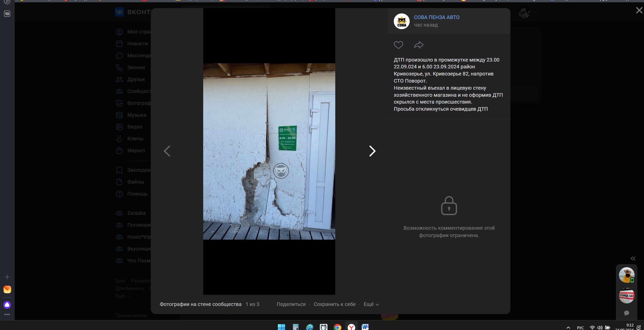Add new panel with plus icon

[x=7, y=277]
